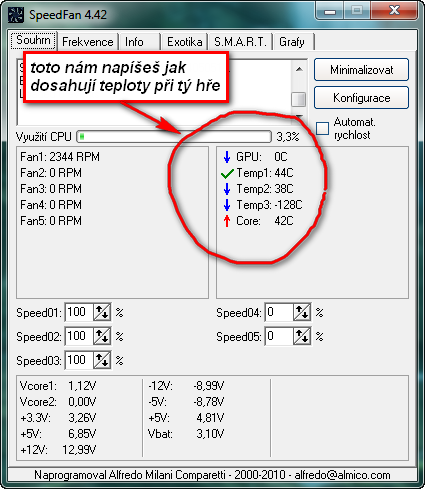
Task: Click the Vbat: 3,10V voltage value
Action: click(210, 434)
